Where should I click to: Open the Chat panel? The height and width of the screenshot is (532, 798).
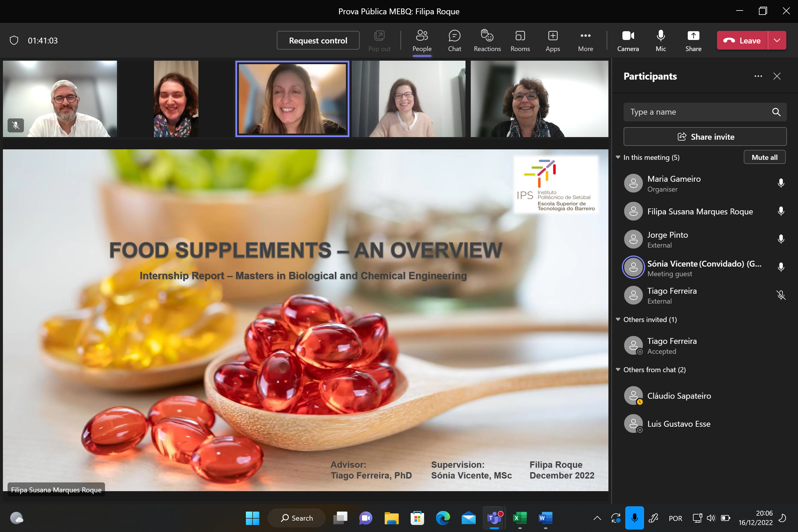(x=454, y=40)
